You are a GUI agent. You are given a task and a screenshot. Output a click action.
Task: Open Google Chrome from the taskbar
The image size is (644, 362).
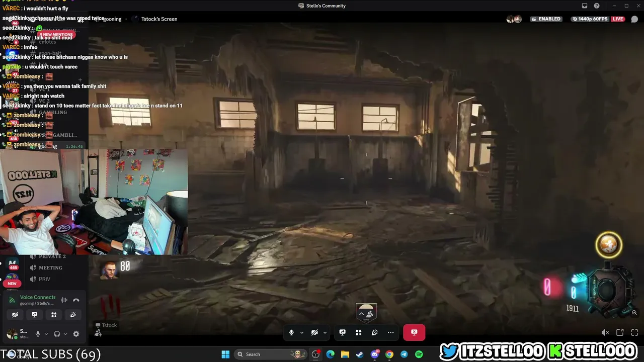pyautogui.click(x=389, y=354)
